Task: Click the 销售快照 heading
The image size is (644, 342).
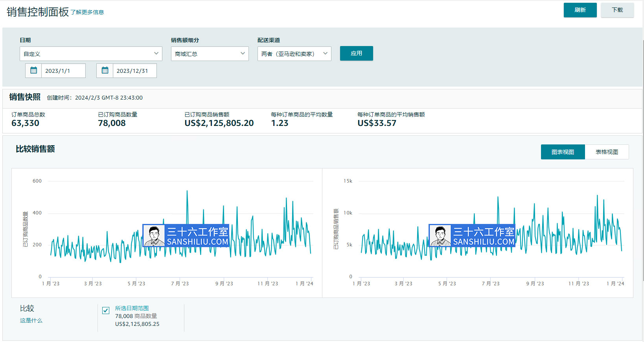Action: [x=25, y=97]
